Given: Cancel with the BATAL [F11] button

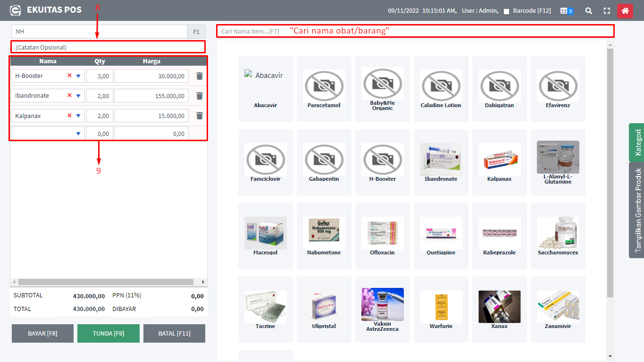Looking at the screenshot, I should 174,333.
